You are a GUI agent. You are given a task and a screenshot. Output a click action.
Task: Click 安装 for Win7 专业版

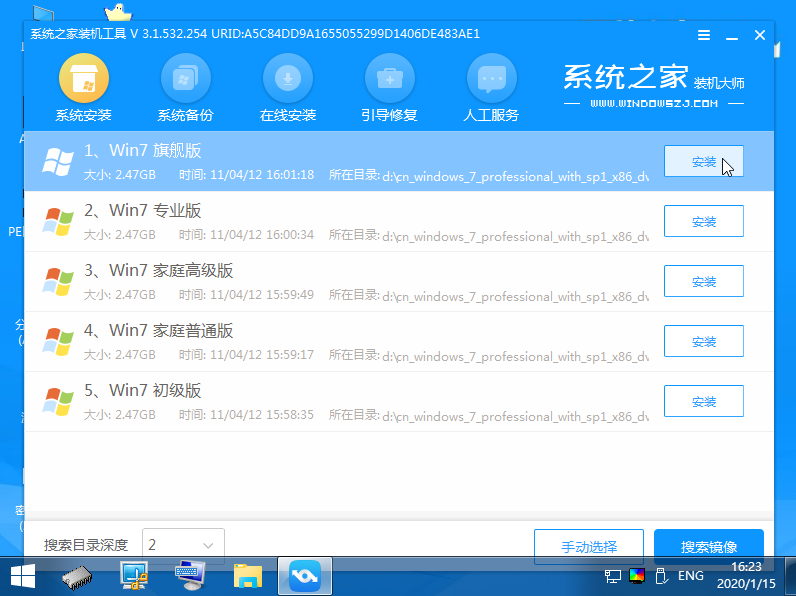click(703, 221)
